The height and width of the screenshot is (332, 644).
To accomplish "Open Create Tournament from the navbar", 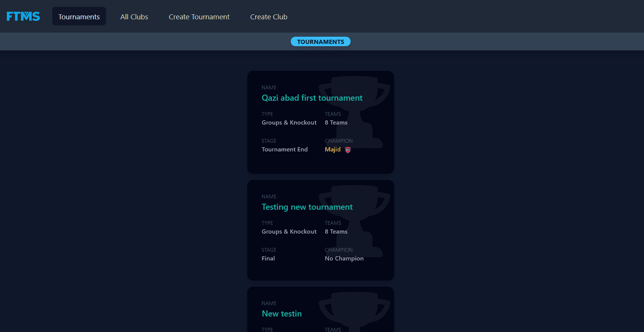I will pos(199,17).
